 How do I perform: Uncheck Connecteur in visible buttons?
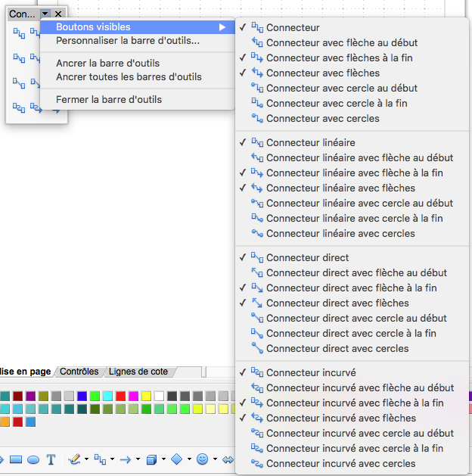pyautogui.click(x=352, y=28)
